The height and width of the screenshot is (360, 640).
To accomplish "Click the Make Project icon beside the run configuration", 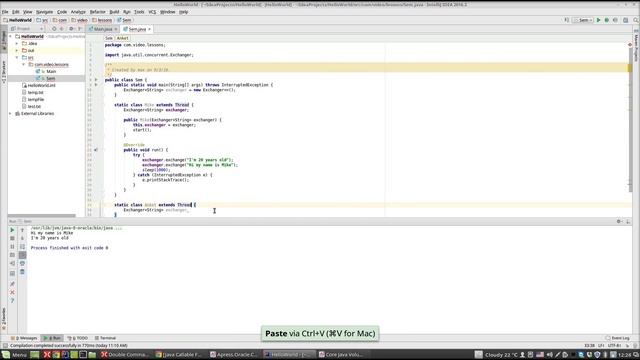I will point(567,20).
